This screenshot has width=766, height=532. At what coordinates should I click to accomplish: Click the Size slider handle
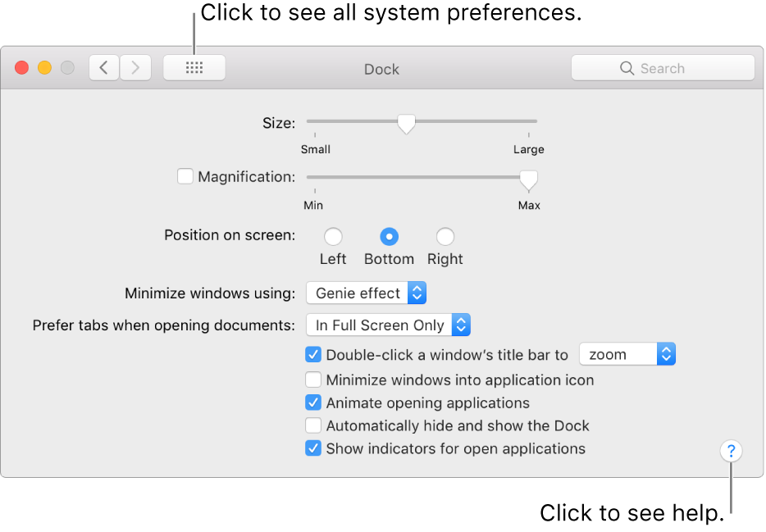tap(406, 124)
